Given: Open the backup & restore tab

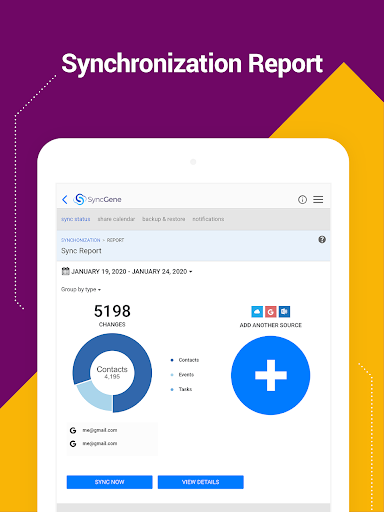Looking at the screenshot, I should (x=164, y=219).
